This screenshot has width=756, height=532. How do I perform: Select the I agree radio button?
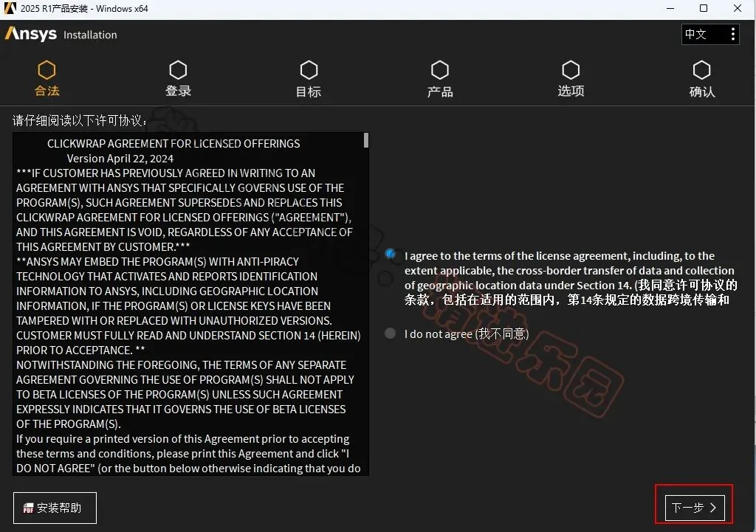pyautogui.click(x=390, y=254)
